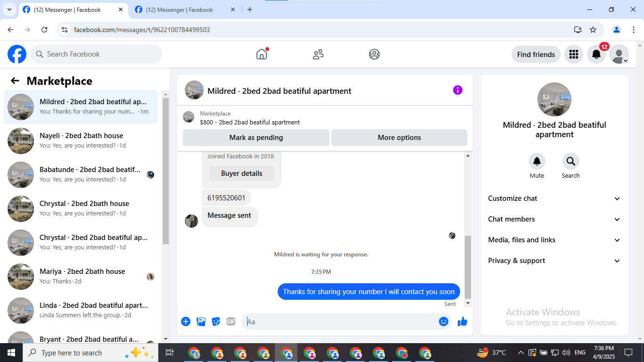The image size is (644, 362).
Task: Open Babatunde conversation
Action: 81,175
